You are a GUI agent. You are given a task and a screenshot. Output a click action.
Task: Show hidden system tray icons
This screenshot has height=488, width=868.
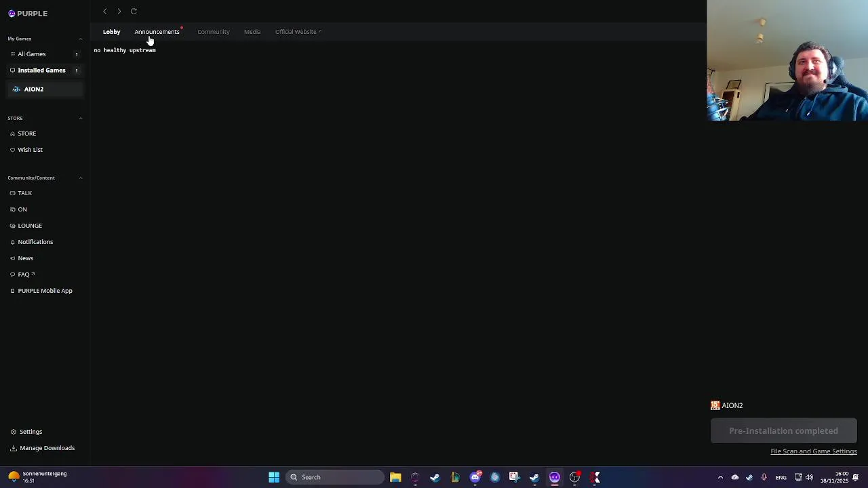pos(720,477)
